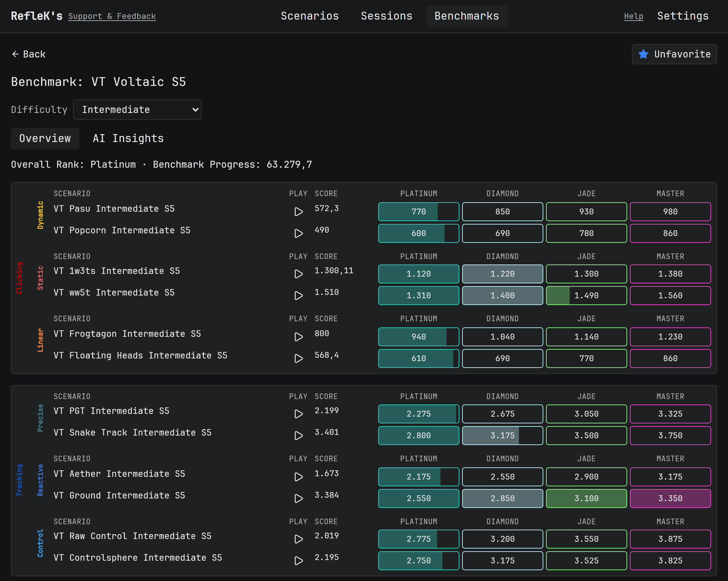Open the Scenarios menu
728x581 pixels.
tap(310, 16)
